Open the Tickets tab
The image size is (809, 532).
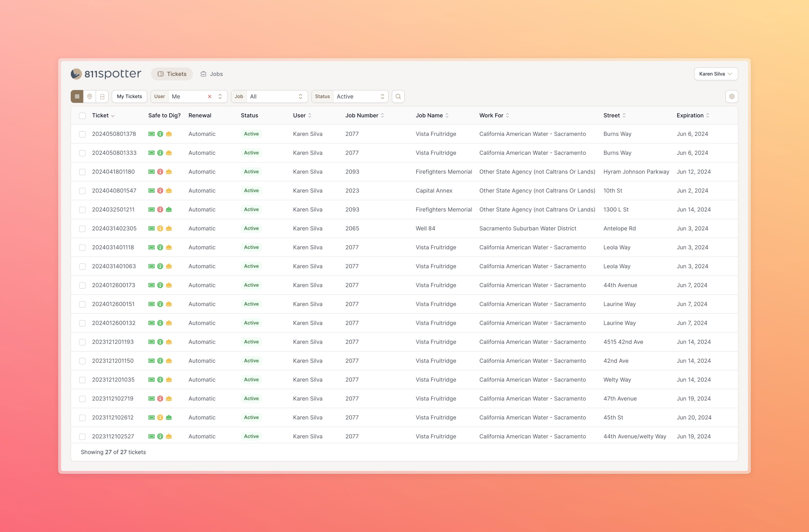click(172, 74)
